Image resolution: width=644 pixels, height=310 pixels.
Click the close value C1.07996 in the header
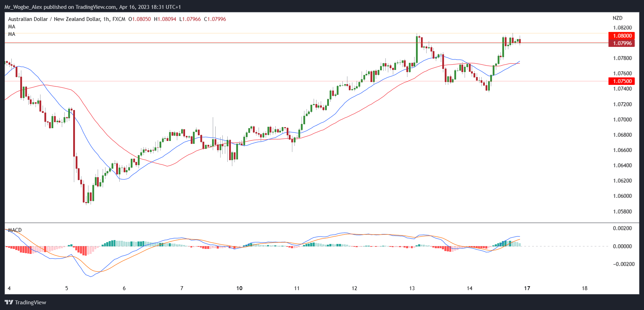coord(215,19)
